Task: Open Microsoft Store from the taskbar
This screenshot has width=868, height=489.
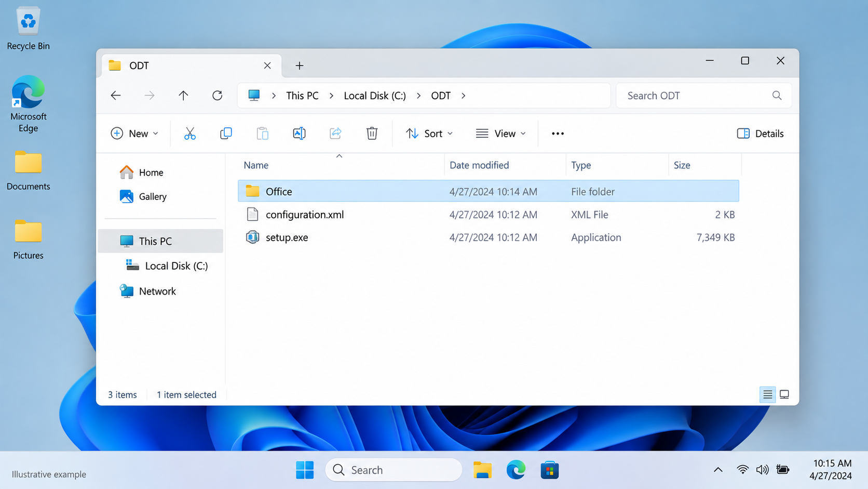Action: pyautogui.click(x=549, y=470)
